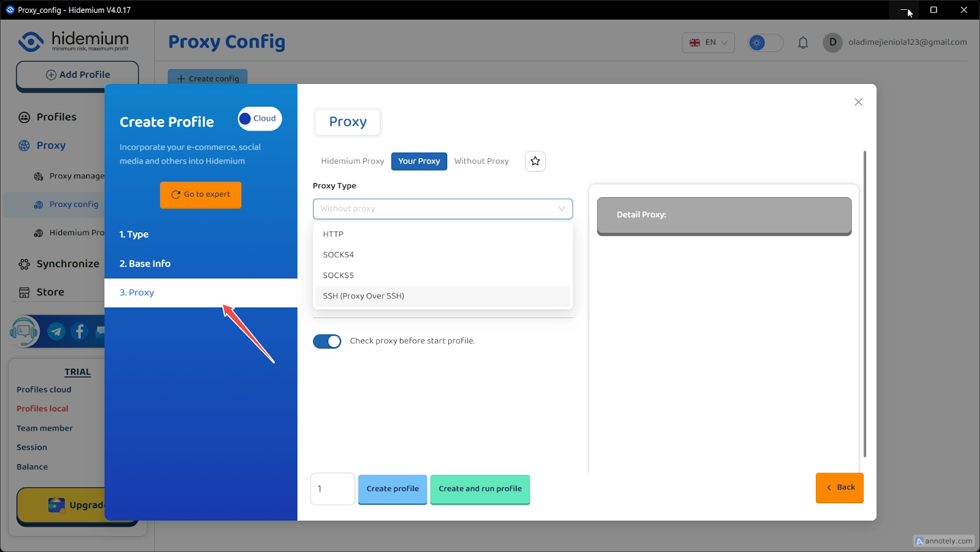Click the orange Back button
980x552 pixels.
(x=840, y=488)
